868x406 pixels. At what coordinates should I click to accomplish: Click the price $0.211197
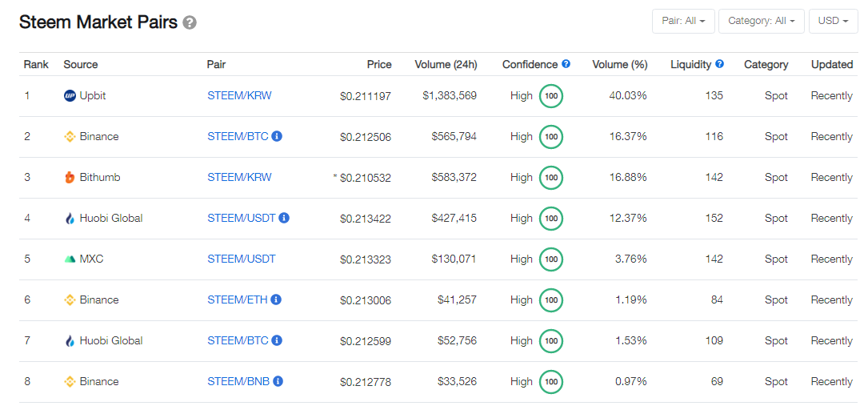point(366,96)
